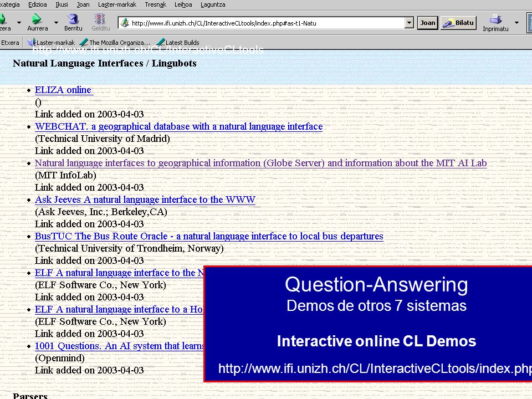Open the Edizioa menu
532x399 pixels.
(37, 4)
